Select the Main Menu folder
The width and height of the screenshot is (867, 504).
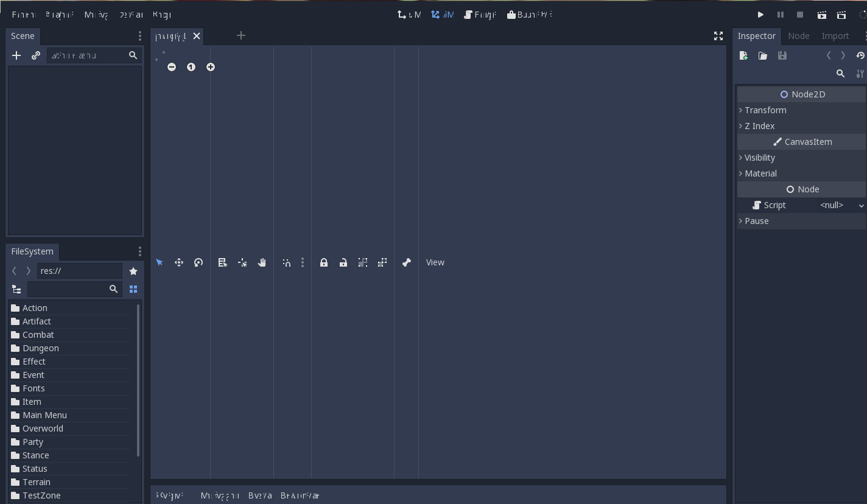coord(70,415)
